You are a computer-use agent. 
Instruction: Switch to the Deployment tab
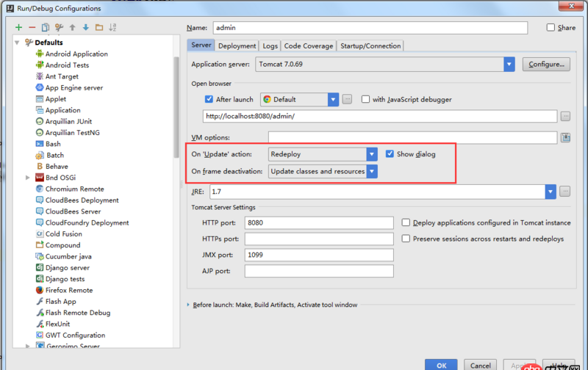237,46
